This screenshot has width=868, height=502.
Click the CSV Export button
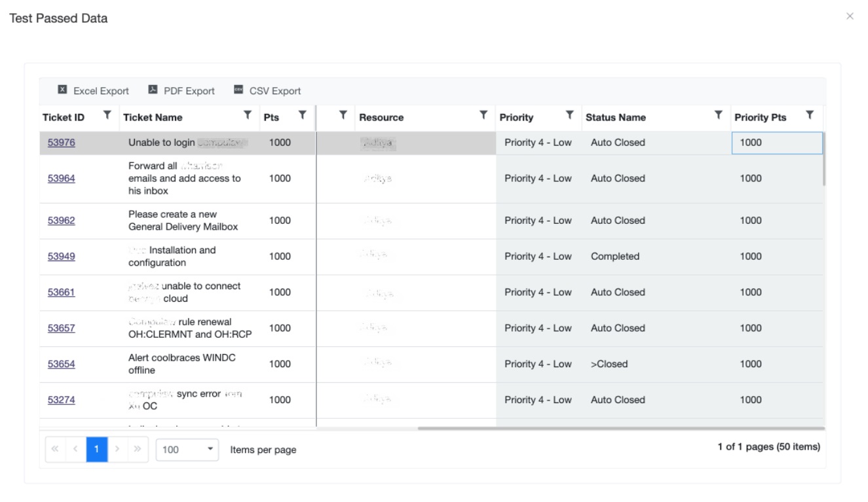[x=267, y=91]
